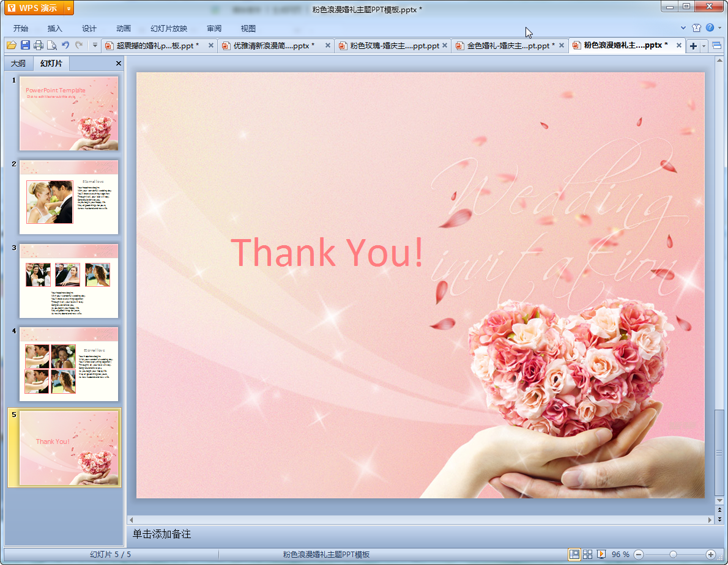The height and width of the screenshot is (565, 728).
Task: Expand the help dropdown arrow
Action: point(719,28)
